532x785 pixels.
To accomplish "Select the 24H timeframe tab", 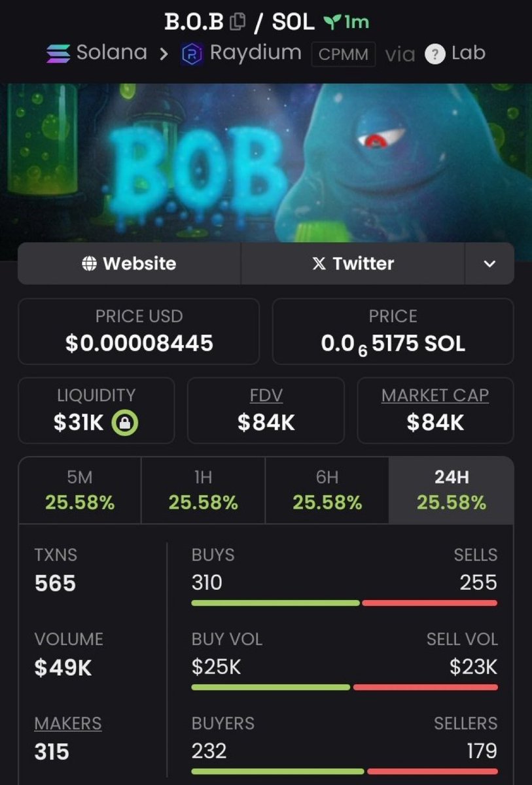I will 452,490.
